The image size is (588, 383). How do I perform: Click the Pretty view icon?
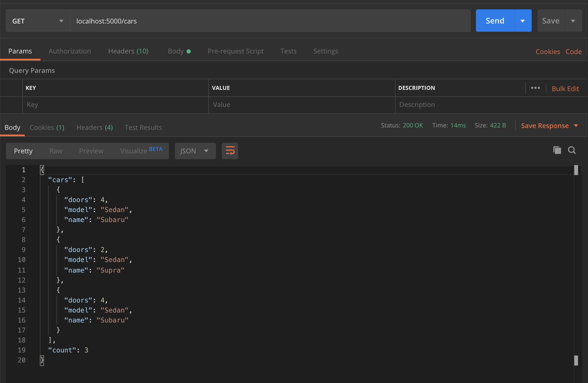23,150
